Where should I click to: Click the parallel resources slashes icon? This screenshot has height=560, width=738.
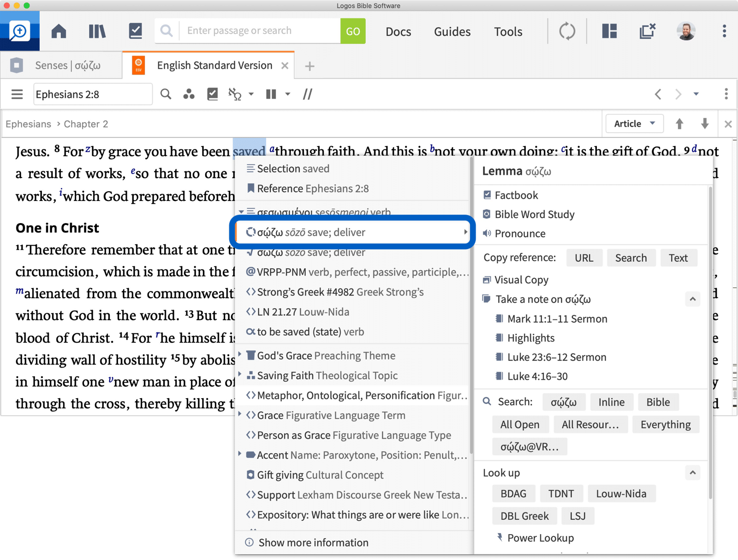click(x=308, y=94)
